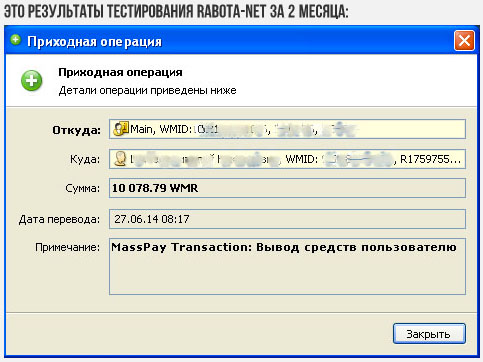Viewport: 483px width, 362px height.
Task: Click the Примечание MassPay Transaction text box
Action: click(287, 266)
